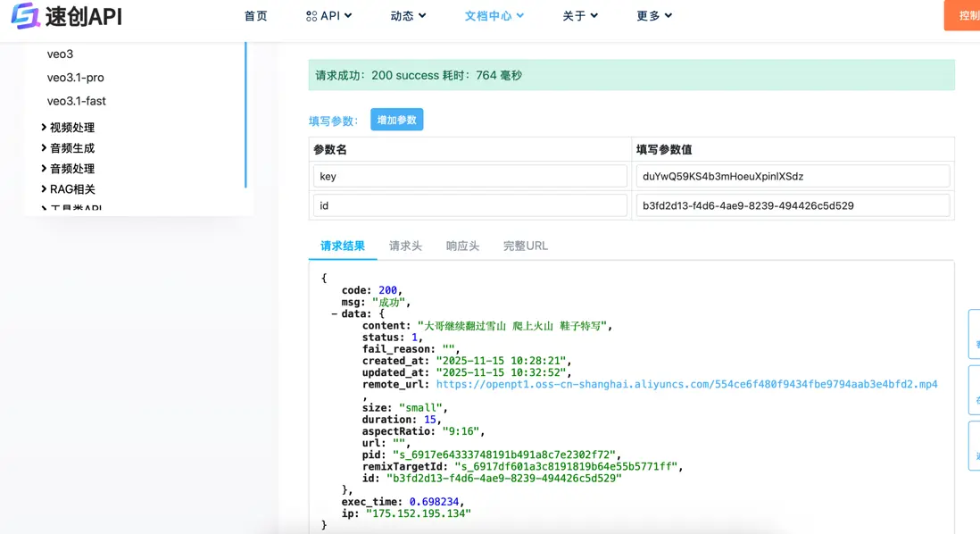Click the size value small
The width and height of the screenshot is (980, 534).
click(421, 408)
